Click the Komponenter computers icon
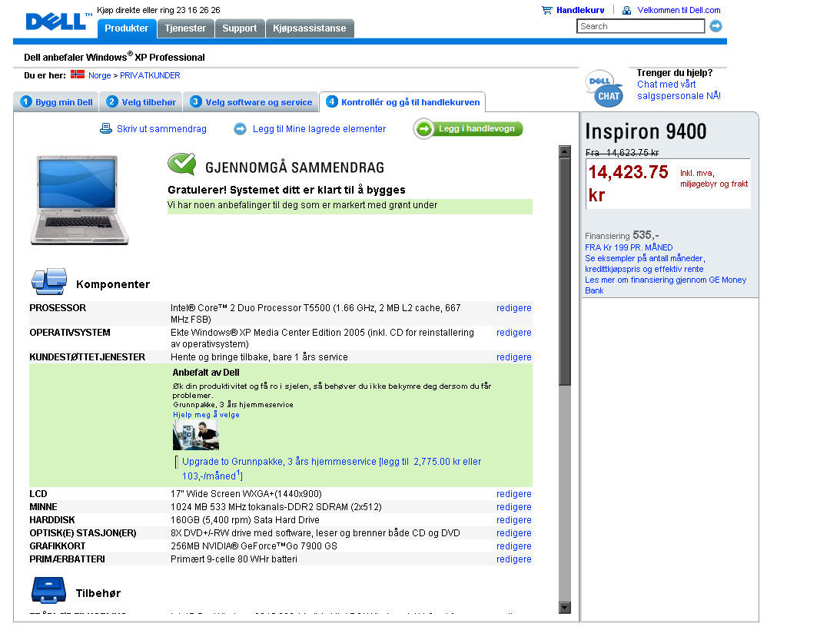Screen dimensions: 840x630 point(49,282)
